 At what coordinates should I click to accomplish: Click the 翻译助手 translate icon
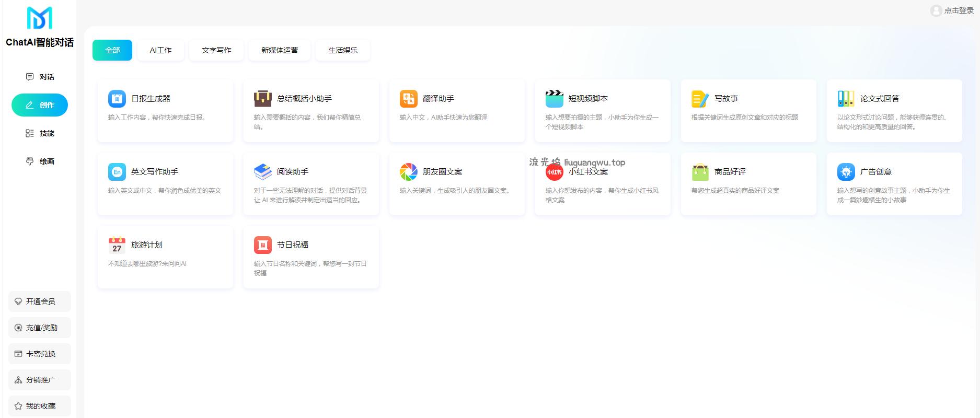[x=409, y=98]
